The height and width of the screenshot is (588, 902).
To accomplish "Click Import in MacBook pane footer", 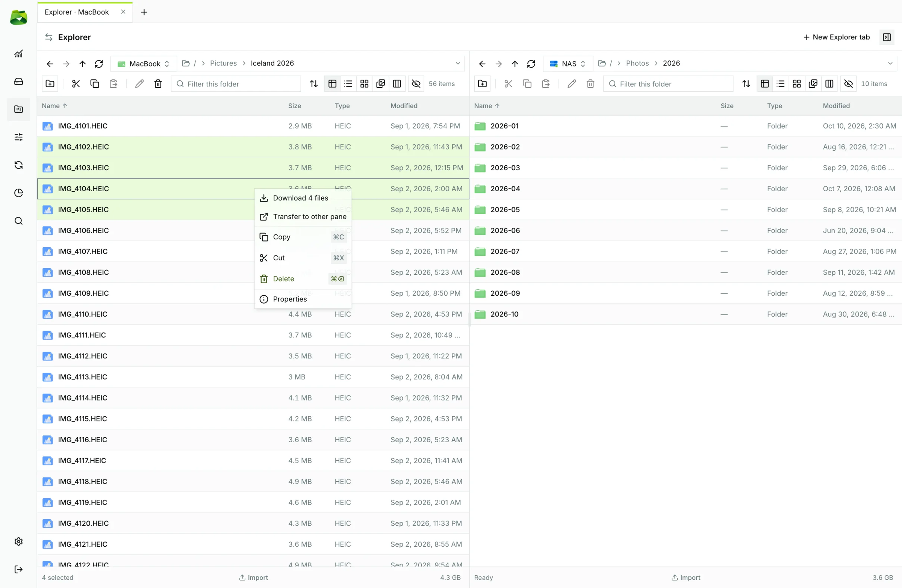I will 254,577.
